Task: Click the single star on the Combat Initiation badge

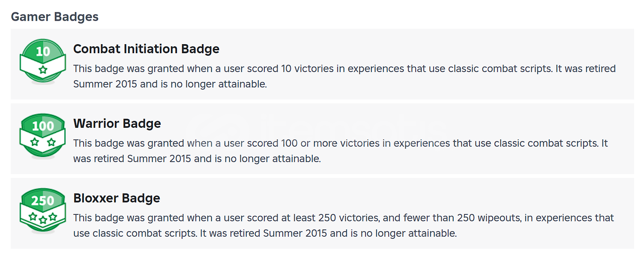Action: tap(43, 69)
